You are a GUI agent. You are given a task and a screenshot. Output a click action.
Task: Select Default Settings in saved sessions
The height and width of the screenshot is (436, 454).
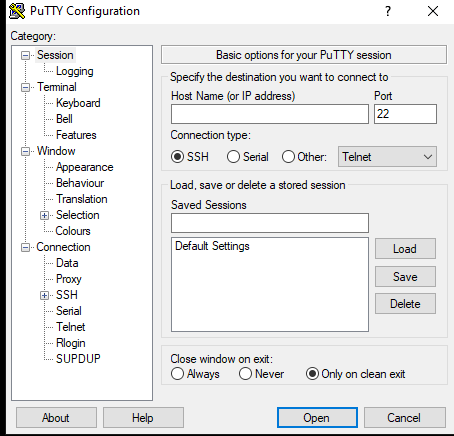tap(212, 246)
